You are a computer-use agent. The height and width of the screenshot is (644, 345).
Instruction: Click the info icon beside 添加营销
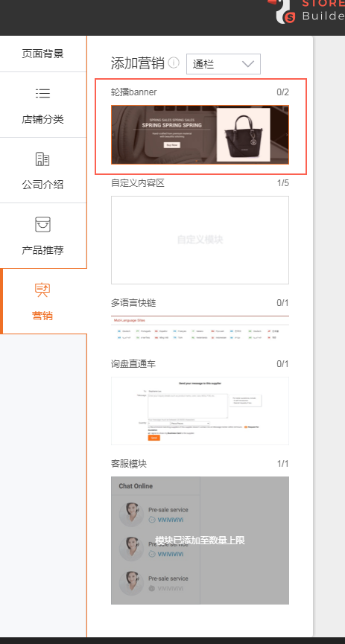coord(174,63)
